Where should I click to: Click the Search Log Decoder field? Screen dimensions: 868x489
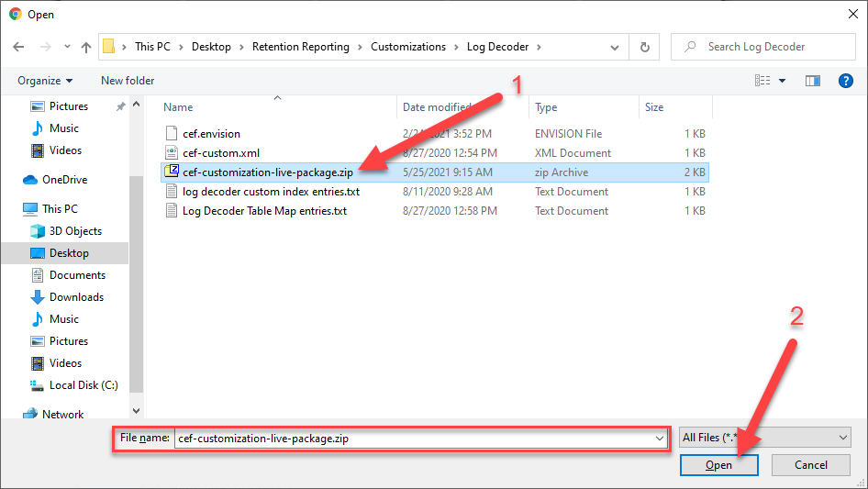(771, 47)
